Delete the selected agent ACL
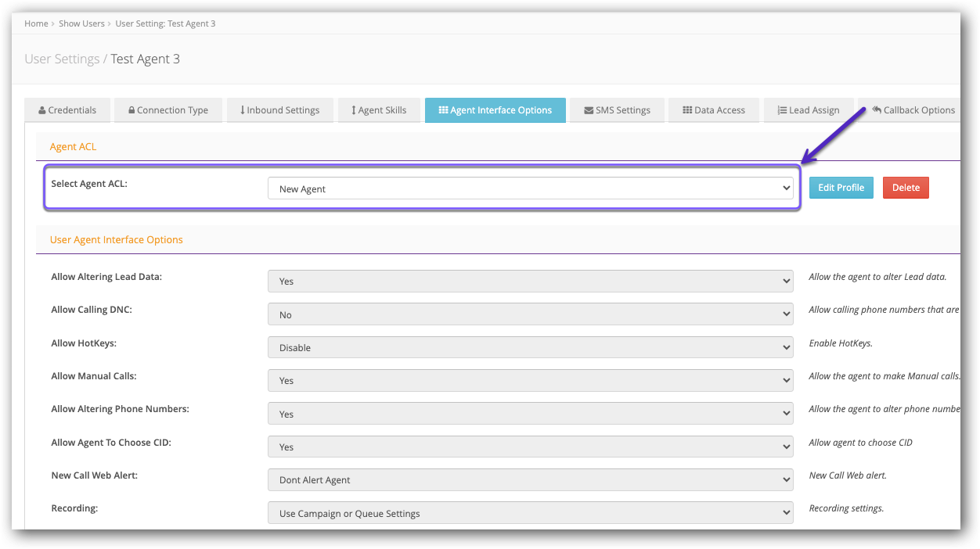 pyautogui.click(x=906, y=188)
